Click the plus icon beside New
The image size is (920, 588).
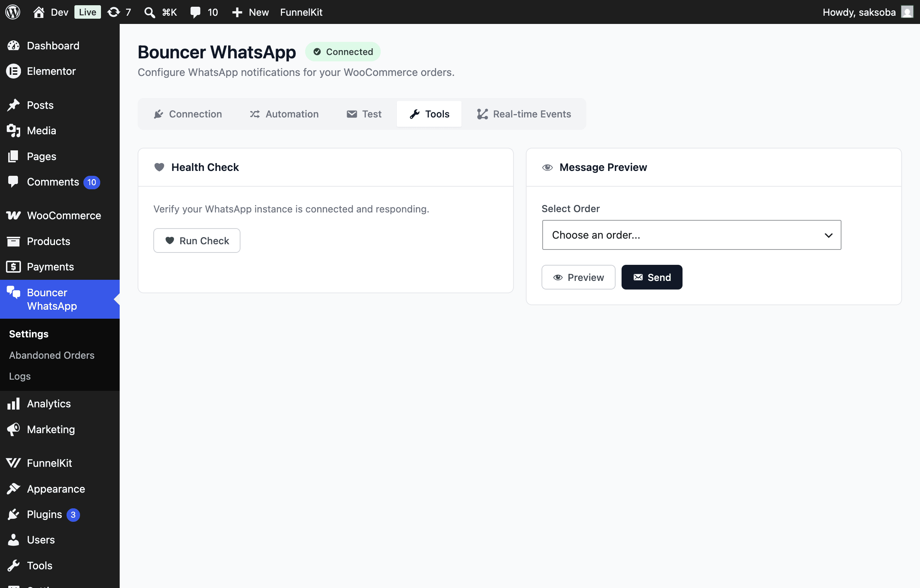pyautogui.click(x=237, y=12)
